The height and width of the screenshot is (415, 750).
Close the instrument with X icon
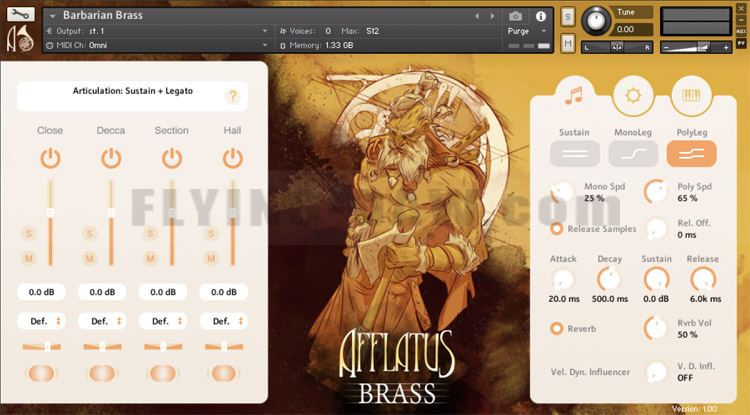click(741, 9)
